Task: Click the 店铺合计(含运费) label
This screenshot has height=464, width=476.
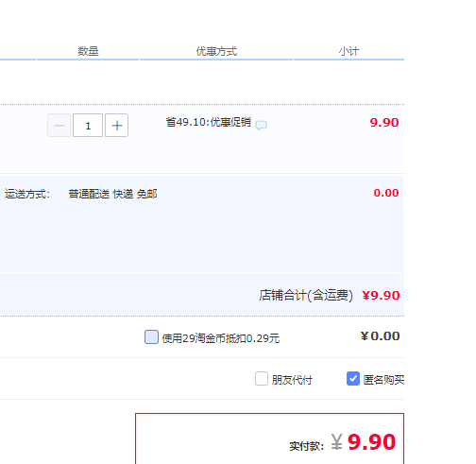Action: point(306,296)
